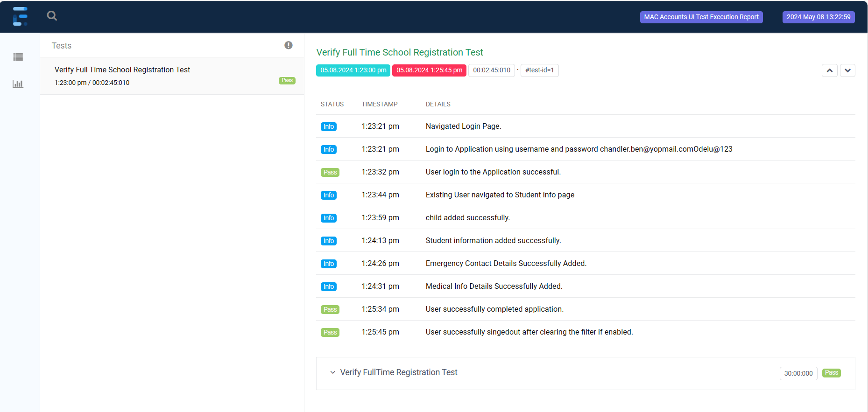This screenshot has height=412, width=868.
Task: Click timestamp 1:24:26 pm
Action: (x=380, y=264)
